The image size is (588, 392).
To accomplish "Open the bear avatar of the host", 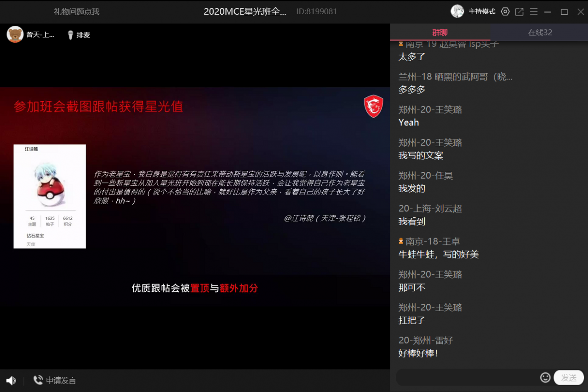I will (15, 34).
